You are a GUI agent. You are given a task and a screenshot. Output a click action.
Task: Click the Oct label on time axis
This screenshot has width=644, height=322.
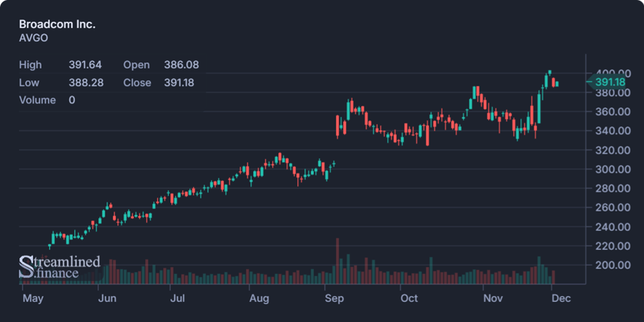(410, 299)
